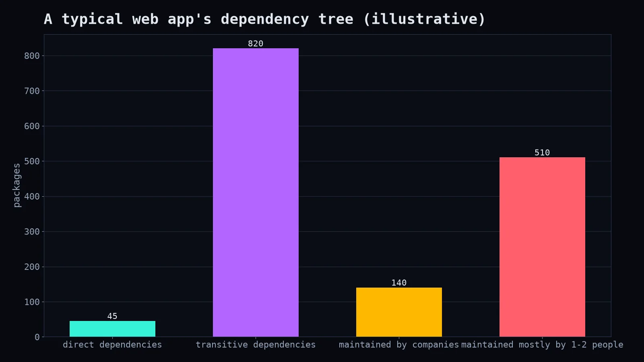This screenshot has width=644, height=362.
Task: Click the y-axis tick label 400
Action: point(32,197)
